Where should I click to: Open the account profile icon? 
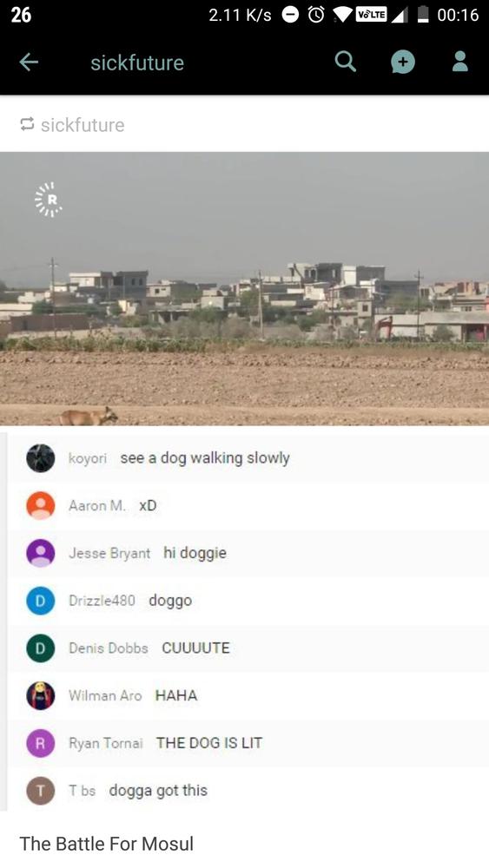click(x=460, y=62)
